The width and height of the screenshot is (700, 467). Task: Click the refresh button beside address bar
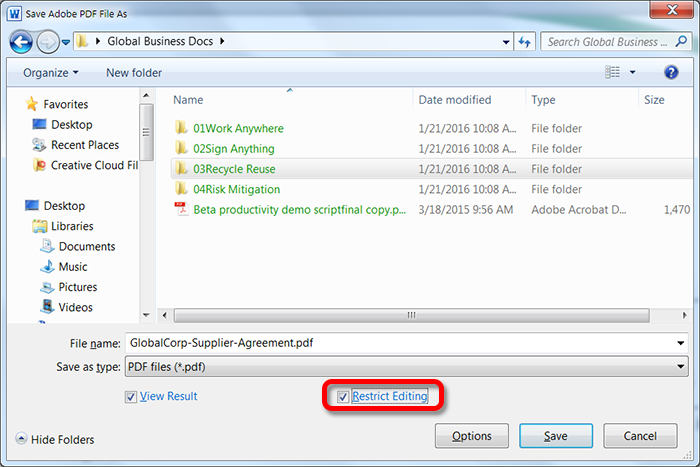[x=525, y=42]
